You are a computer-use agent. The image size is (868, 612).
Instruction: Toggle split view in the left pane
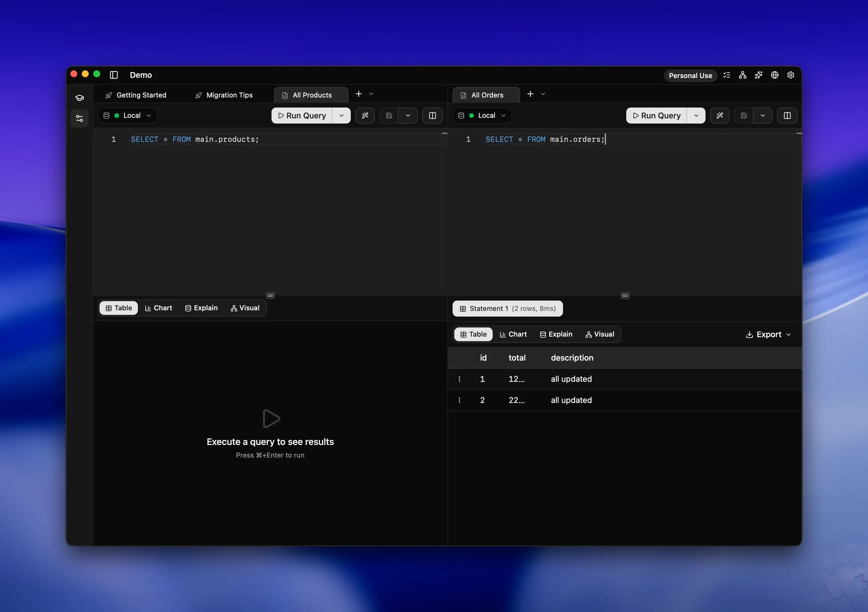[433, 116]
